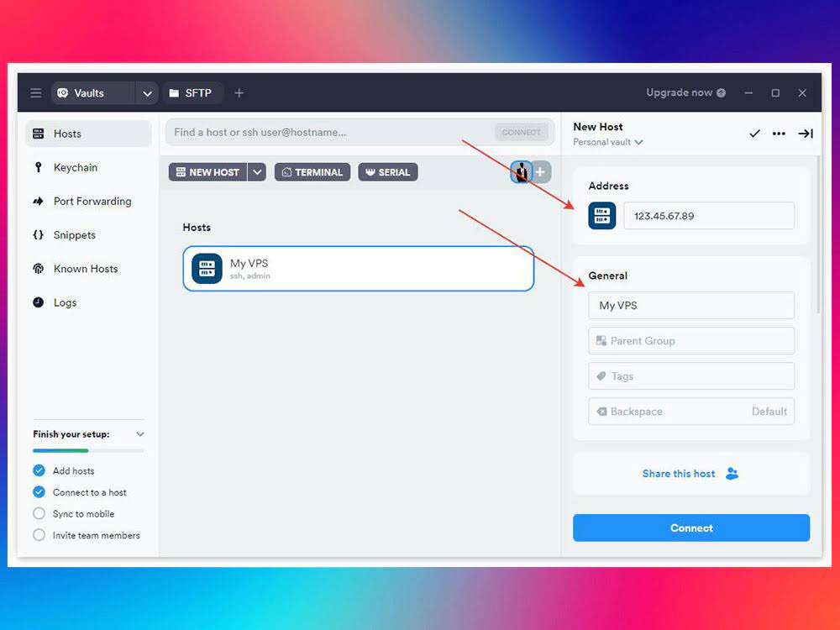Screen dimensions: 840x630
Task: Open Snippets section
Action: coord(75,235)
